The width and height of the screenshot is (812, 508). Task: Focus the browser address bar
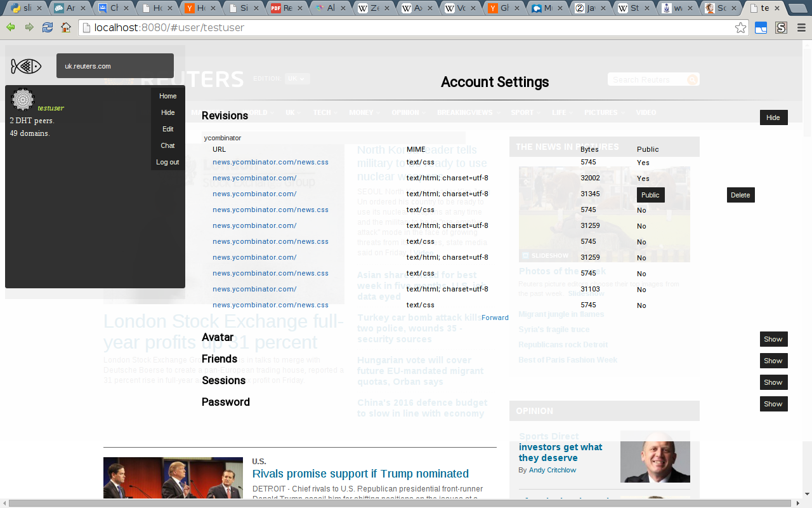pos(412,28)
